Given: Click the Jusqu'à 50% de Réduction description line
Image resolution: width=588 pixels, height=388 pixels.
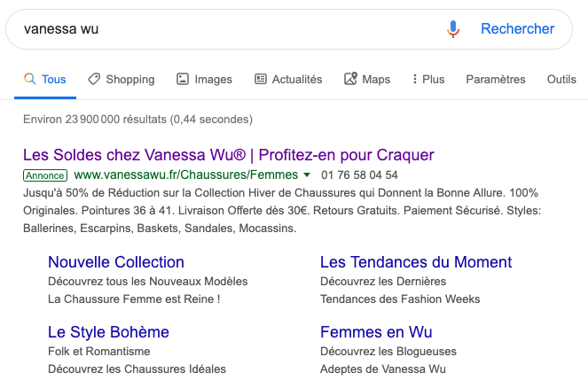Looking at the screenshot, I should (281, 192).
